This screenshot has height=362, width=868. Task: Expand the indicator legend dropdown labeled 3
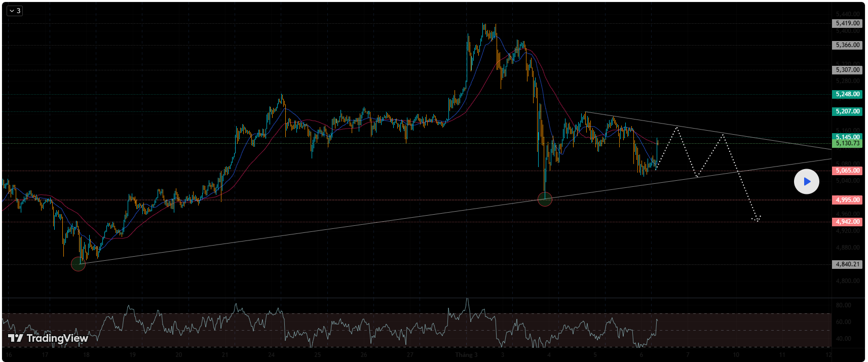[15, 11]
